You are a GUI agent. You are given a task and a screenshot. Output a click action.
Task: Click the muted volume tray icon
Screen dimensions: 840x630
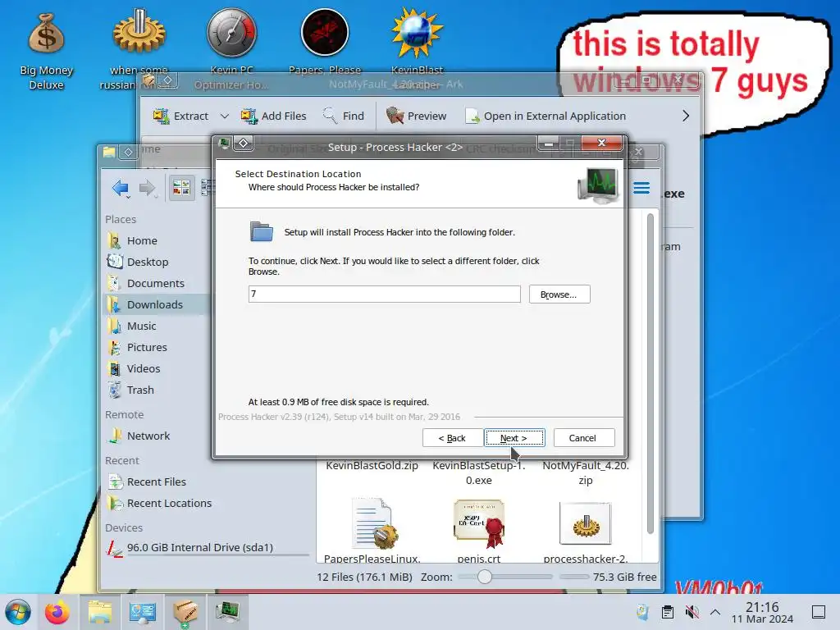(692, 612)
